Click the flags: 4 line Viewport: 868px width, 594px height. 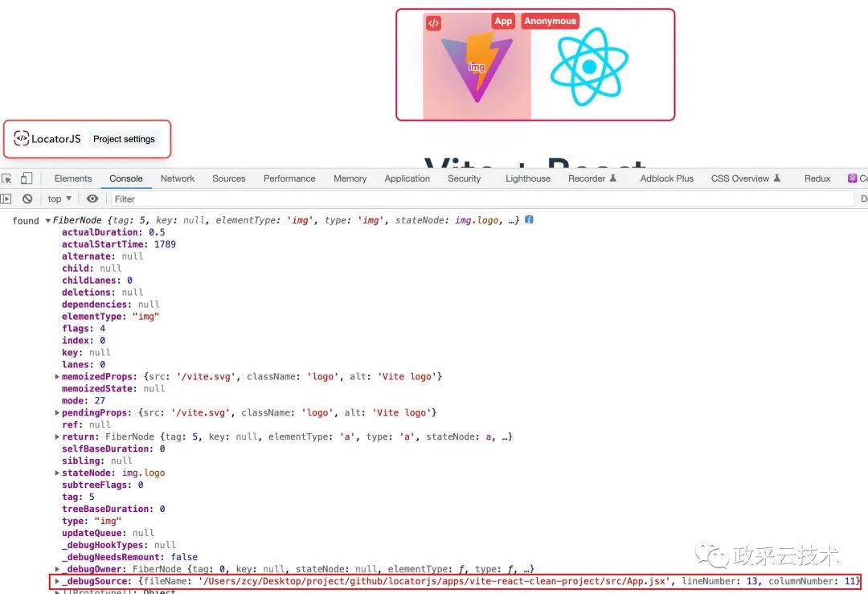(84, 328)
